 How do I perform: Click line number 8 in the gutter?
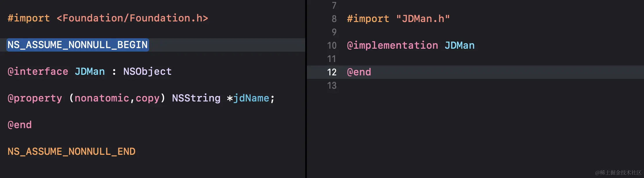[334, 19]
